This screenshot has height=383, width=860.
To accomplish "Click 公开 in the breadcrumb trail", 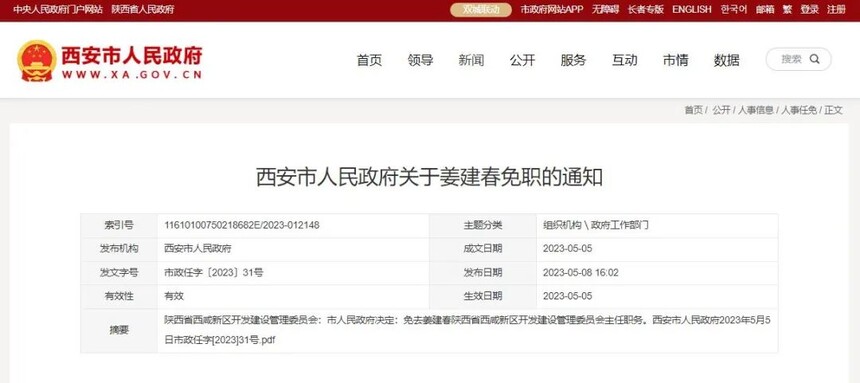I will point(721,110).
